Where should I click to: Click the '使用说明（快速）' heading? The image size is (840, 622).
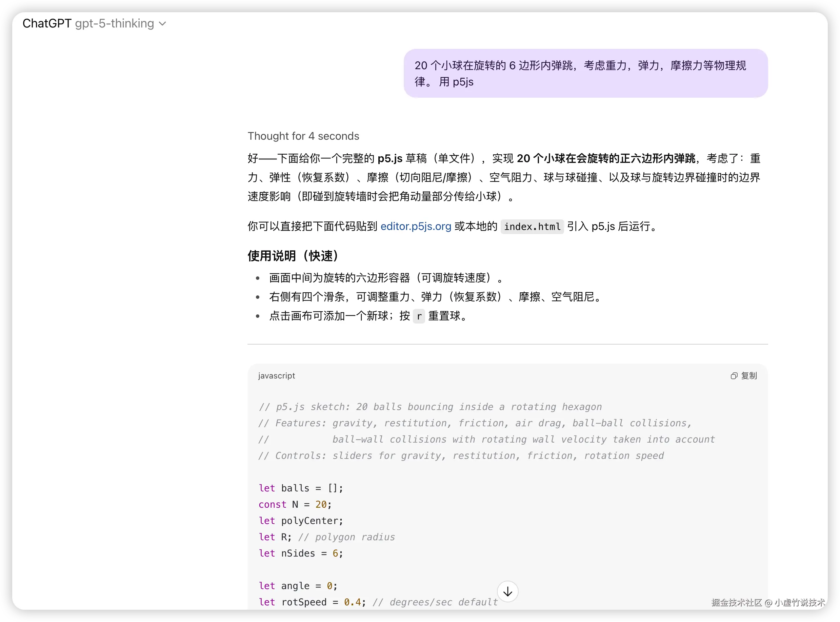pos(293,256)
